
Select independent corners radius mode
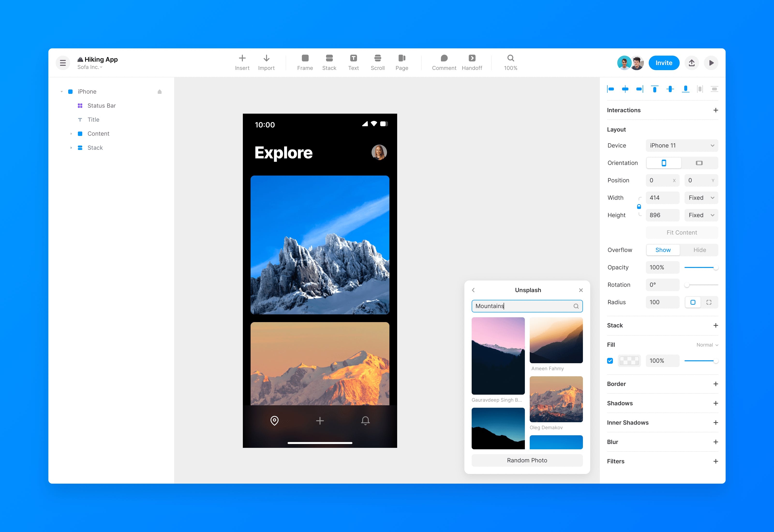click(709, 302)
